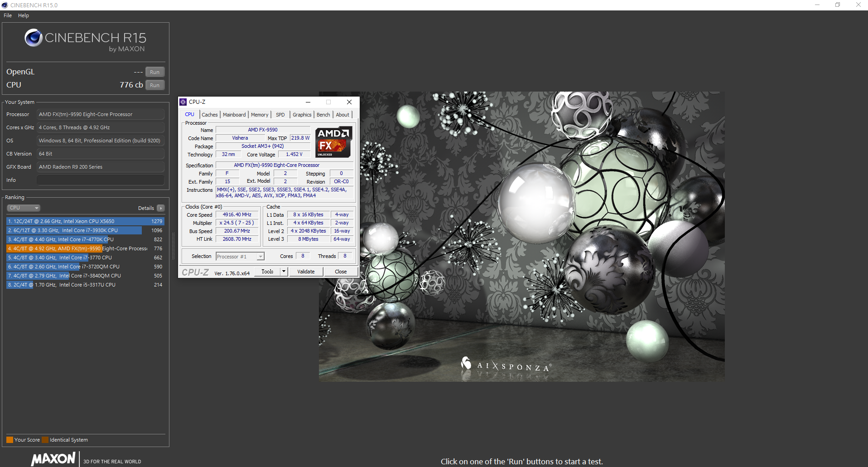Click the AMD FX logo in CPU-Z
Screen dimensions: 868x467
tap(334, 142)
